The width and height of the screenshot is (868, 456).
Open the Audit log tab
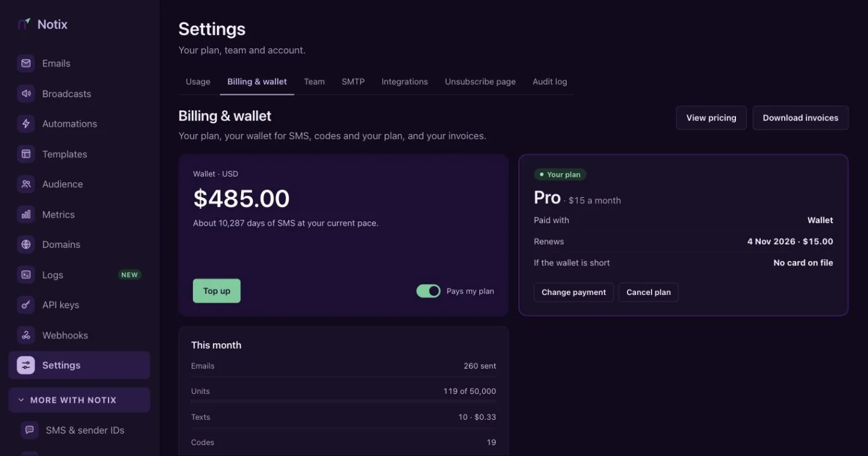tap(550, 81)
